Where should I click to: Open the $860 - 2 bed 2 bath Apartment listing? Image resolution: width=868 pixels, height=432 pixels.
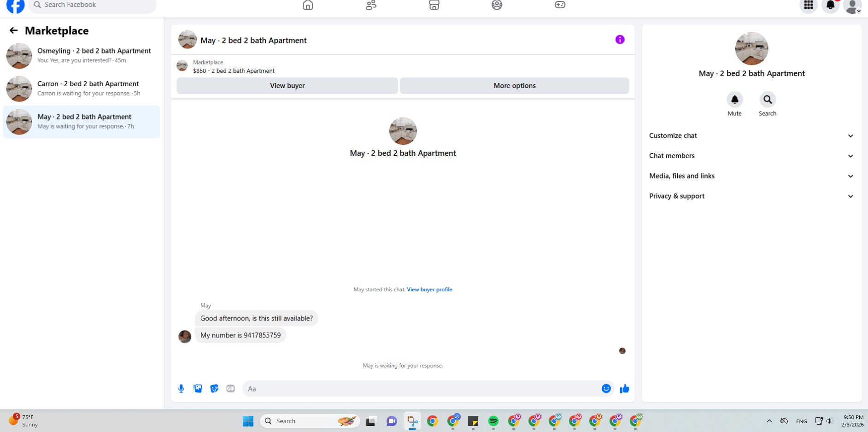click(x=234, y=71)
